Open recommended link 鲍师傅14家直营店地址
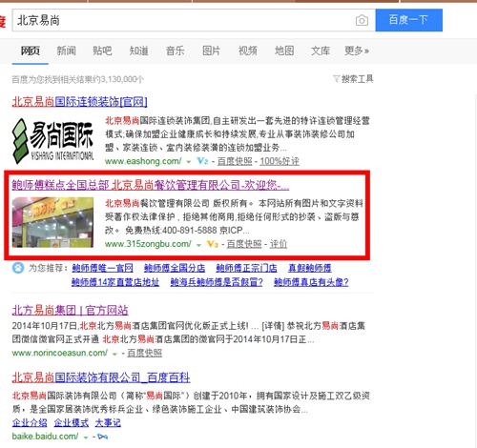This screenshot has width=477, height=448. click(115, 282)
